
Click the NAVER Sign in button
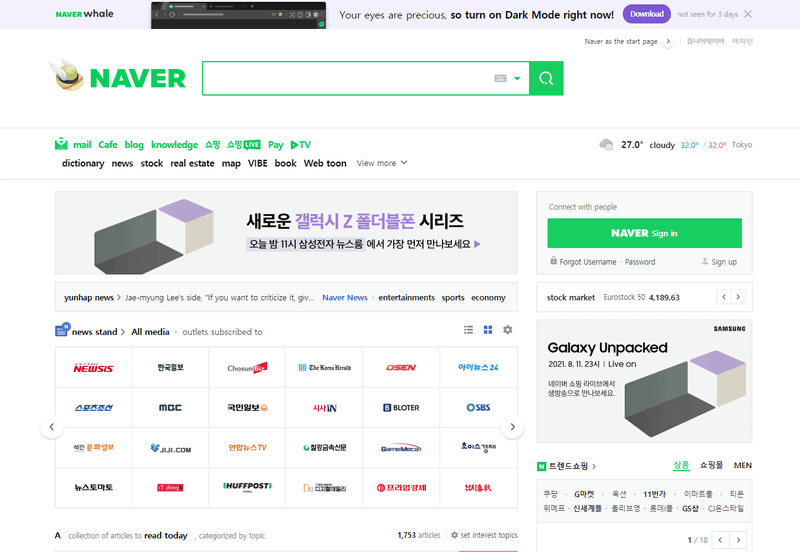coord(644,233)
